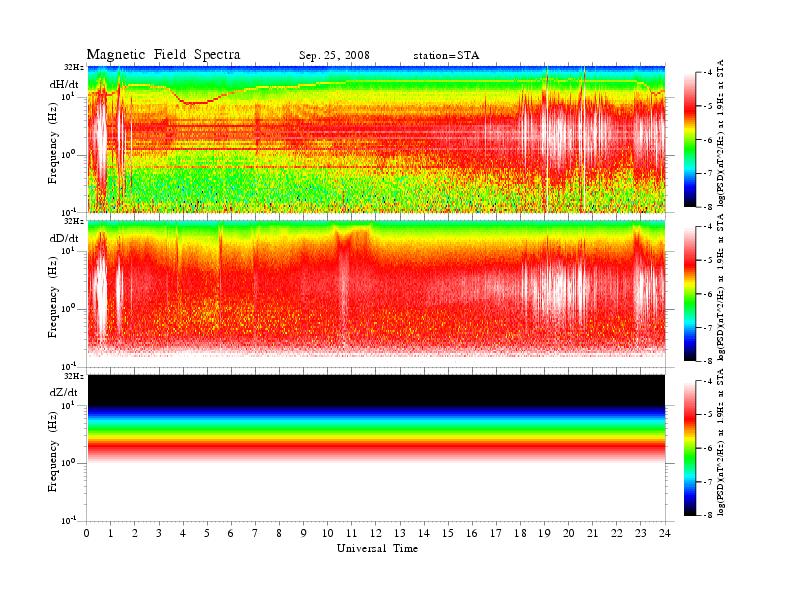Click the "6" hour tick on Universal Time axis

coord(231,533)
